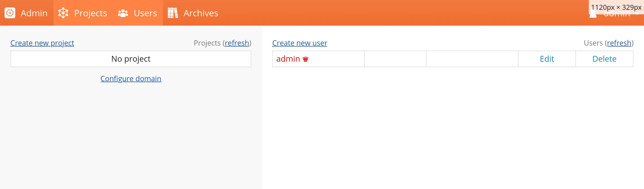This screenshot has height=189, width=644.
Task: Open the Archives menu label
Action: click(201, 13)
